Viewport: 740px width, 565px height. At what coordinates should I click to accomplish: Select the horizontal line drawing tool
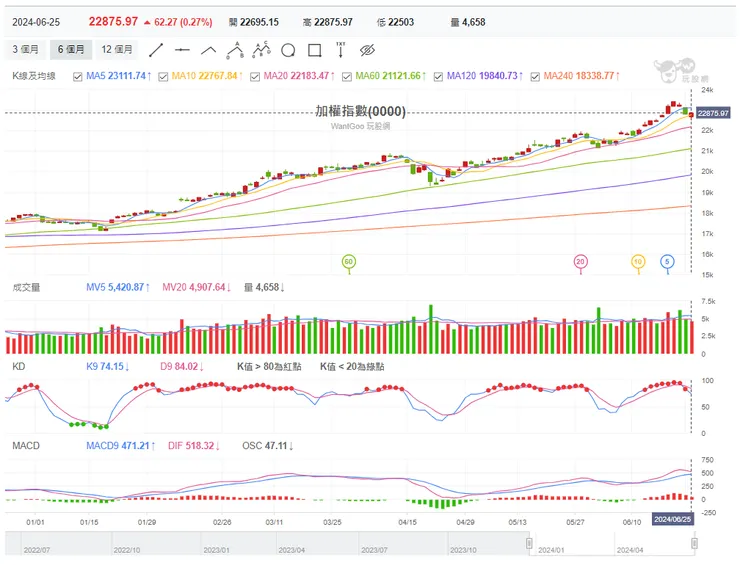click(182, 50)
